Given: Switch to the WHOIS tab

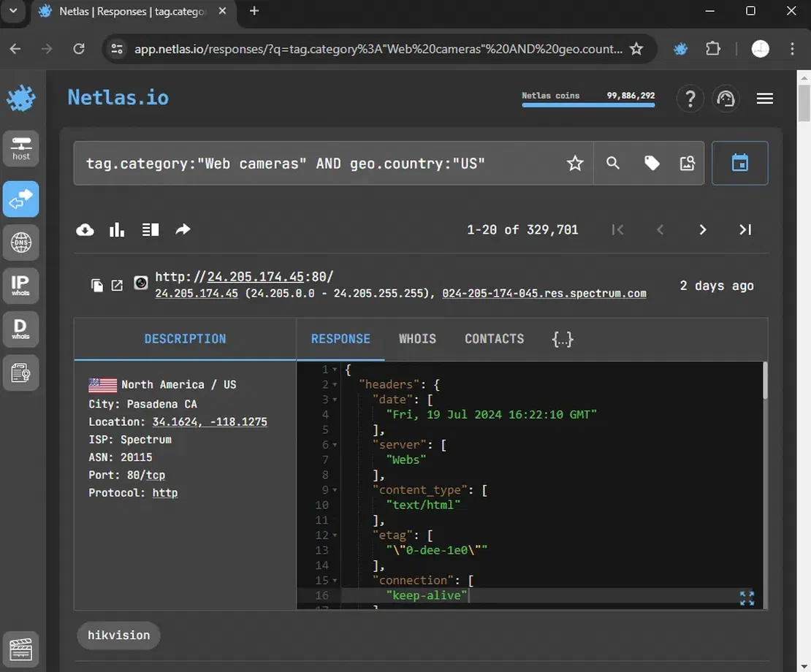Looking at the screenshot, I should click(x=417, y=339).
